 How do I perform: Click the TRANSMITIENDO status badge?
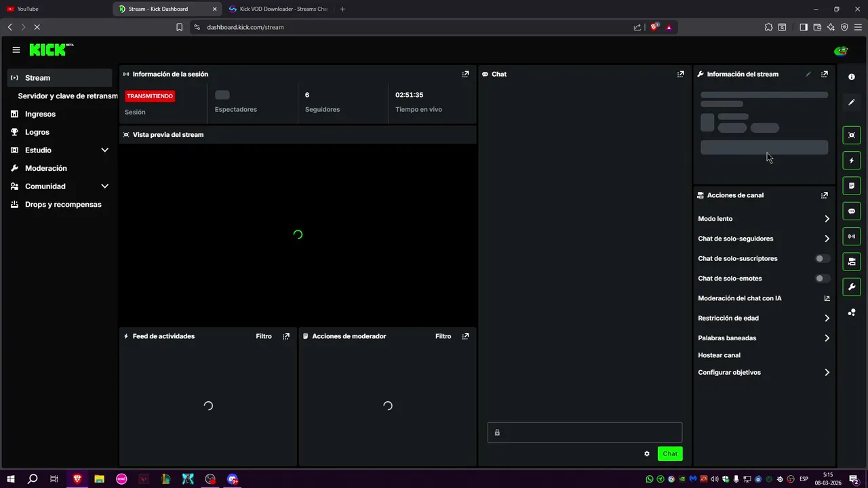click(150, 96)
